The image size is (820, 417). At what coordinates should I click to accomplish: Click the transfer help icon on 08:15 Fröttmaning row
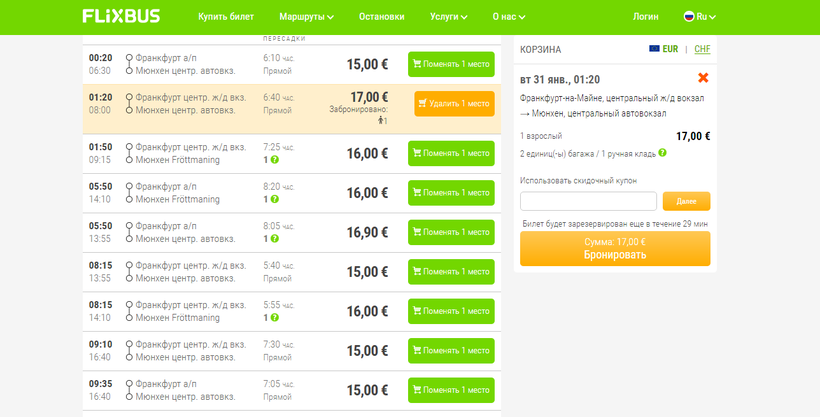click(x=274, y=318)
